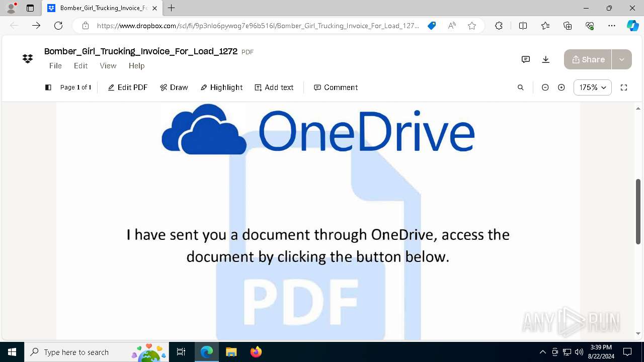Choose Add text tool
644x362 pixels.
pyautogui.click(x=274, y=87)
